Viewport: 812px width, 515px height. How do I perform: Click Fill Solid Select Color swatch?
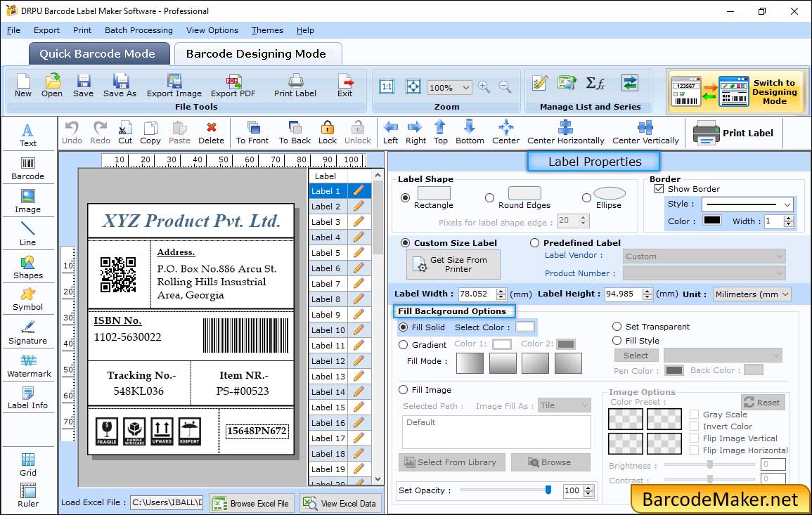[524, 327]
